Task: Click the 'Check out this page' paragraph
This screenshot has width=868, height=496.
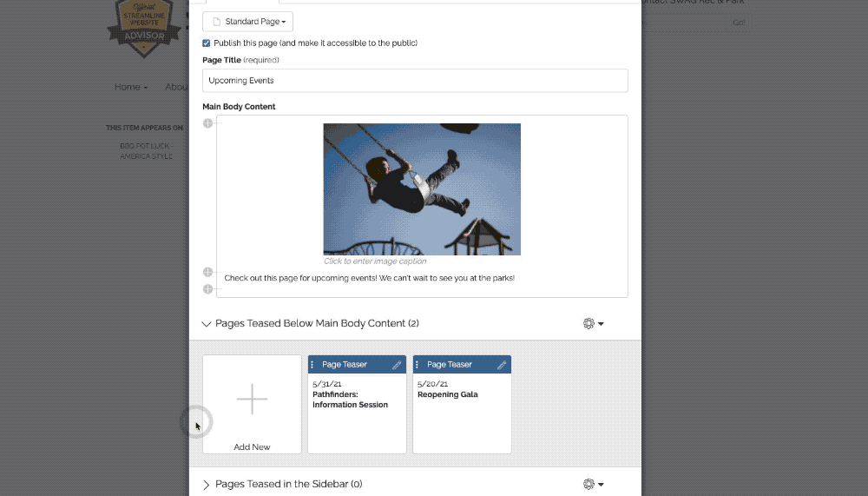Action: coord(369,278)
